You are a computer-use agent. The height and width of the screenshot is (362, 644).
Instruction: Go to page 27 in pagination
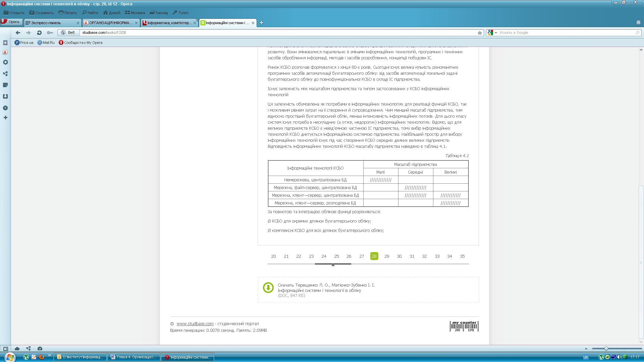pyautogui.click(x=362, y=256)
